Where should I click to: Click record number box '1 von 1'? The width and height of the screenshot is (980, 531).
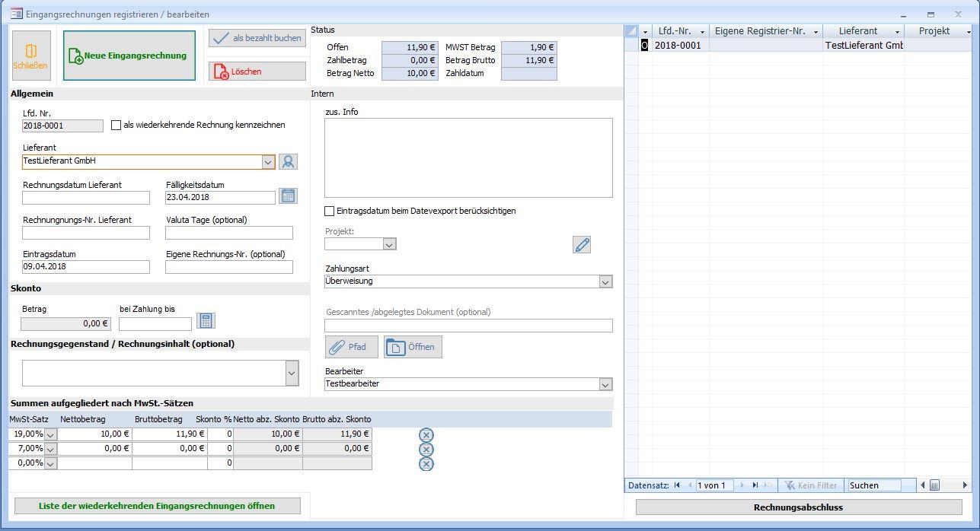[713, 485]
